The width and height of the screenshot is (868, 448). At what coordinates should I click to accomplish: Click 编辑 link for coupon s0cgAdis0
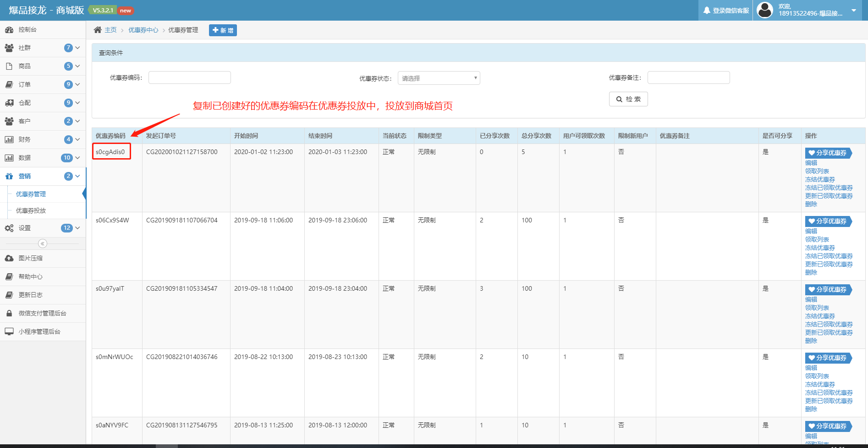[x=811, y=163]
